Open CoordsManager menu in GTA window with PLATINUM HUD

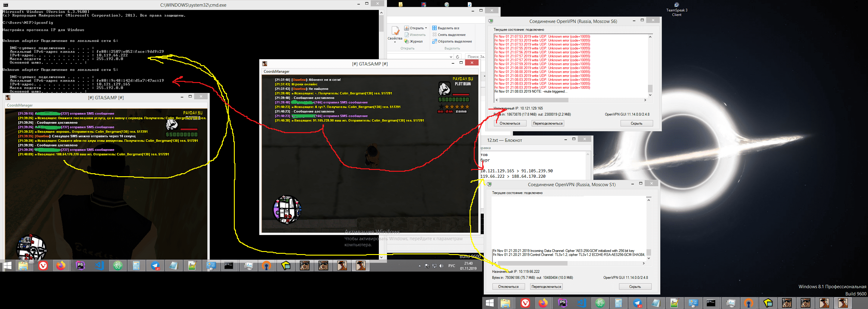277,72
